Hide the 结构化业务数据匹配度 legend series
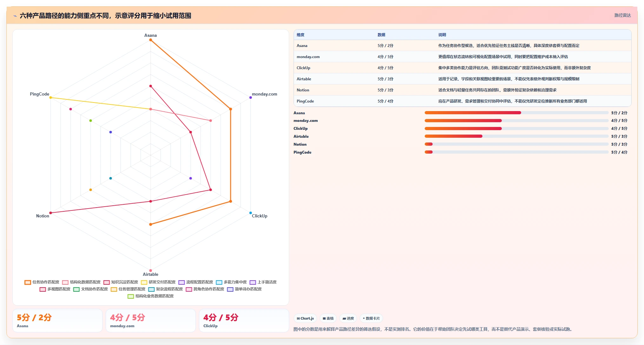644x345 pixels. tap(150, 296)
